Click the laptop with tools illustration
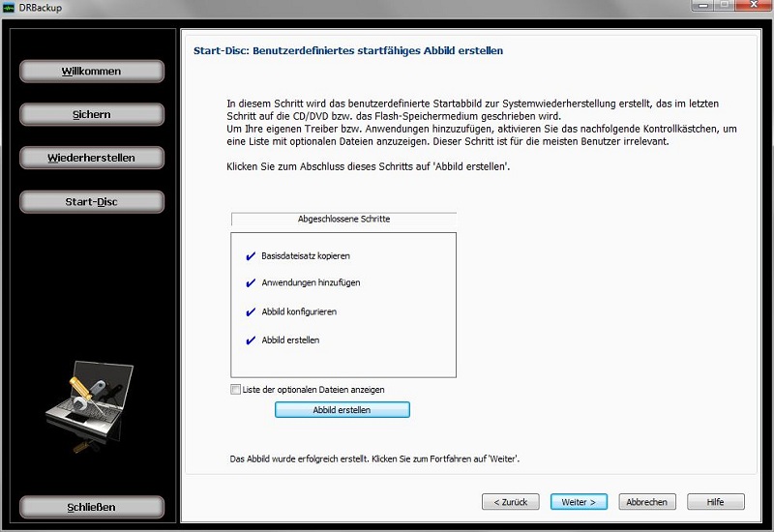Screen dimensions: 774x532 tap(89, 407)
